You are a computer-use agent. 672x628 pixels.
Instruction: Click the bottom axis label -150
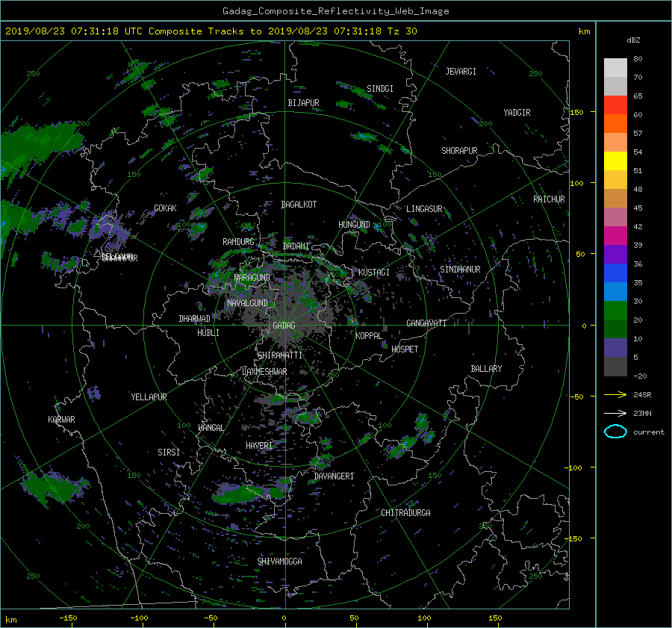(68, 618)
